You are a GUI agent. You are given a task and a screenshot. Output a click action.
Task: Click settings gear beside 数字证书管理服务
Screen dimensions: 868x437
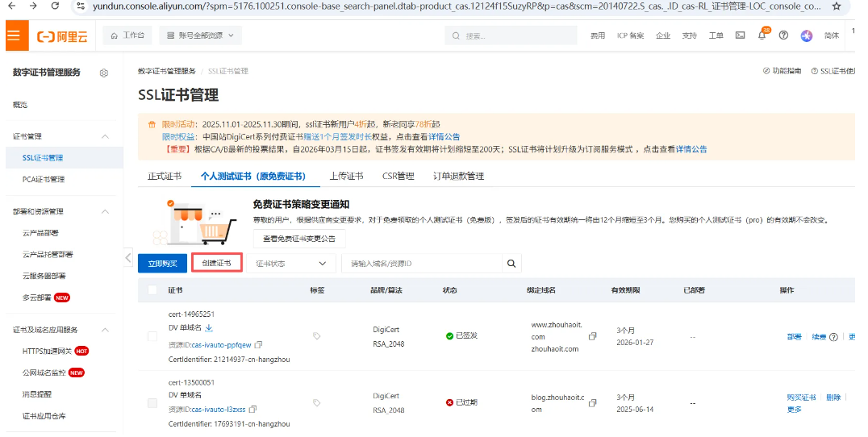104,73
